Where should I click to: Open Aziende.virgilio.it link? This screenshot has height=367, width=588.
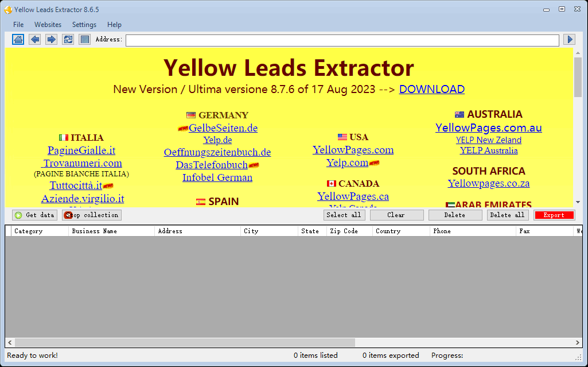[x=83, y=199]
